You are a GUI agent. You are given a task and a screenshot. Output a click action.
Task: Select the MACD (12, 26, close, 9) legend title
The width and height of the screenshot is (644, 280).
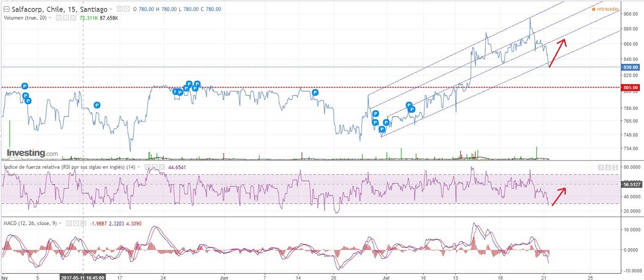tap(30, 223)
